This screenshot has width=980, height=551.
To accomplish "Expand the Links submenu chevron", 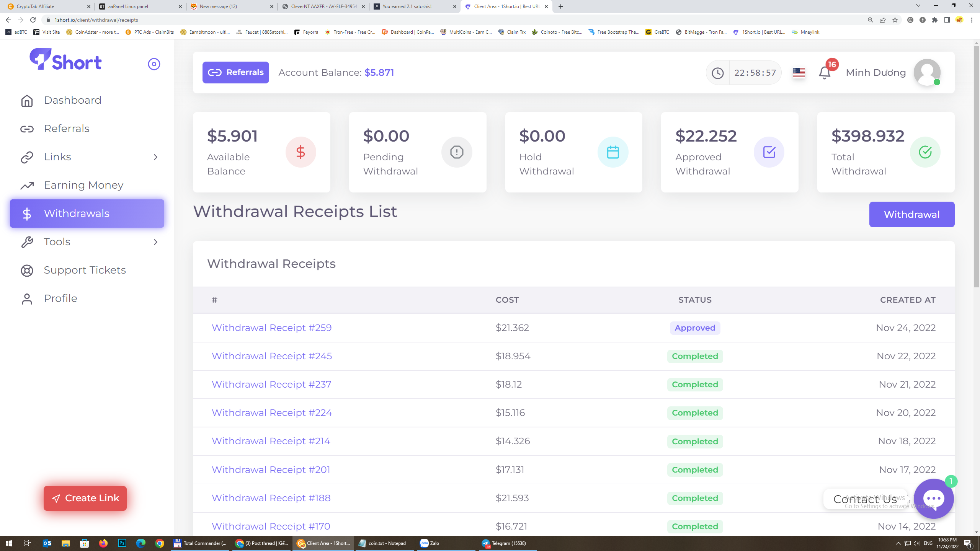I will tap(155, 157).
